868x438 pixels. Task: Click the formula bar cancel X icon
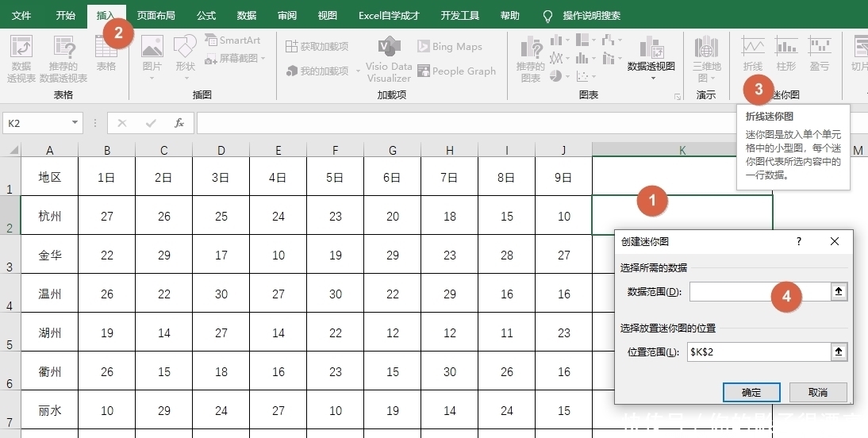pos(122,123)
